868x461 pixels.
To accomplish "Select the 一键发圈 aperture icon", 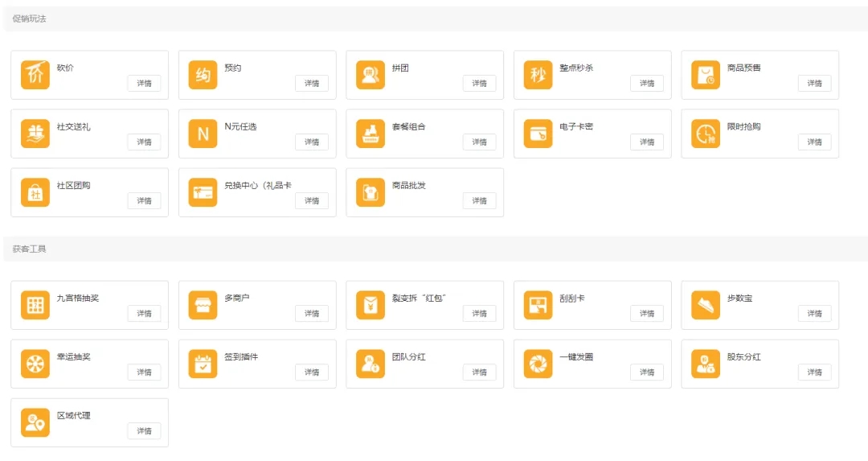I will (538, 364).
